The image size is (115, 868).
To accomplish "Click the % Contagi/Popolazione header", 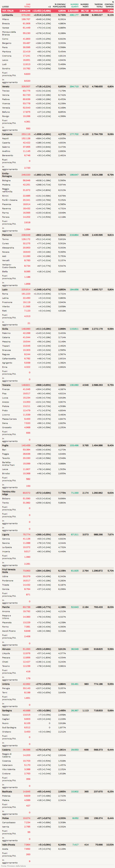I will pos(60,5).
